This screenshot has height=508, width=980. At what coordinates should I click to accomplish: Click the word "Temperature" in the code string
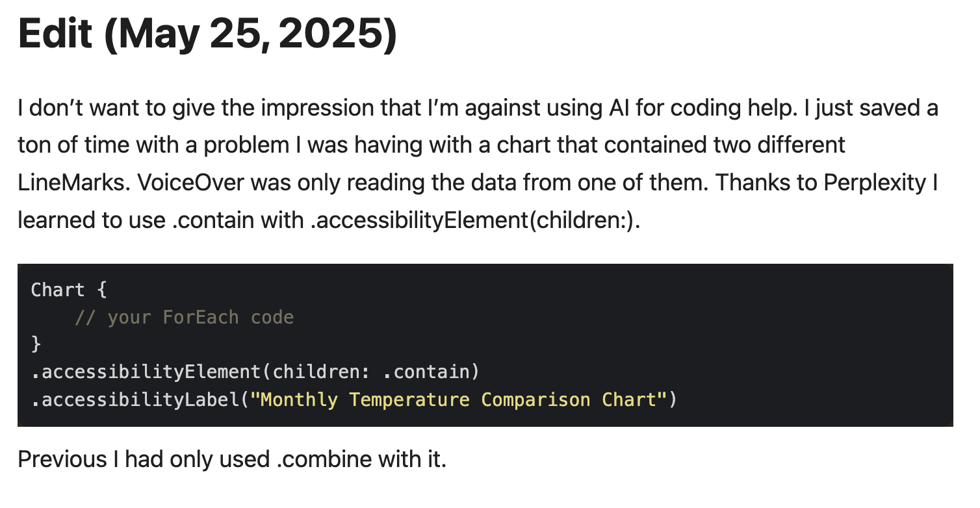409,399
